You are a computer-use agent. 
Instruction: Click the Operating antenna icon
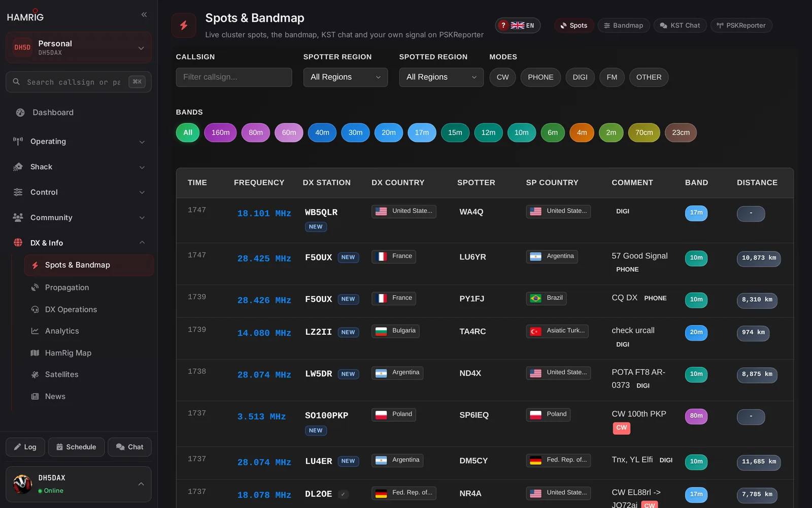coord(18,141)
